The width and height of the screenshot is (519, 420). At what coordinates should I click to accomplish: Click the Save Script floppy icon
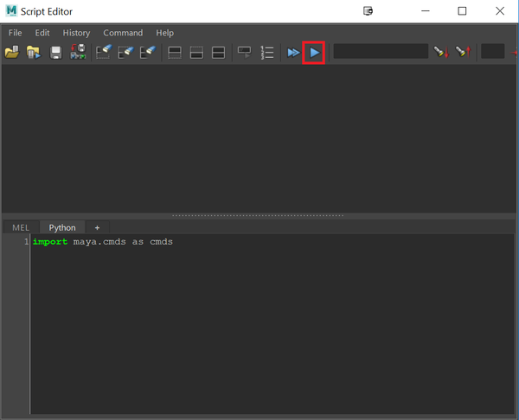pos(55,52)
